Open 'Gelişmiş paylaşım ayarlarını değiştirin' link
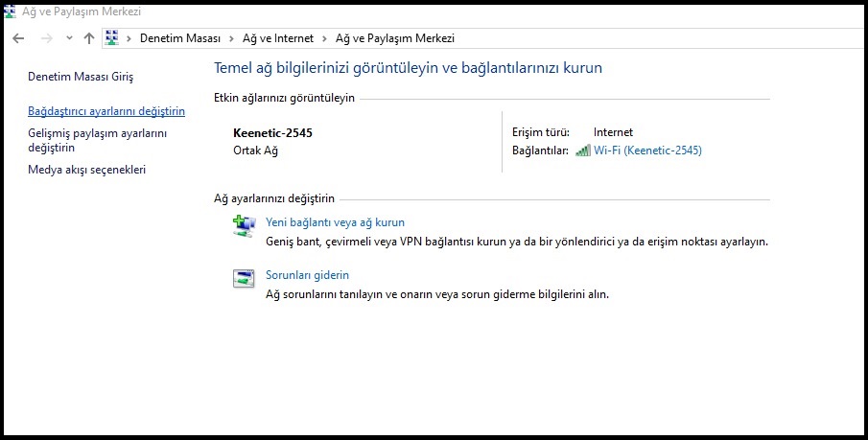The width and height of the screenshot is (868, 440). tap(97, 141)
